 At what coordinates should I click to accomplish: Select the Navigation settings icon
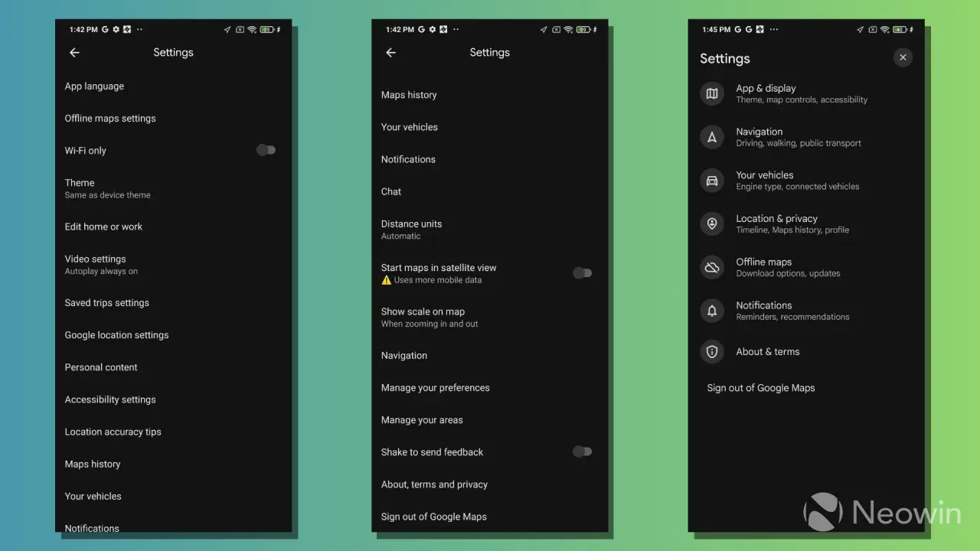pos(712,137)
